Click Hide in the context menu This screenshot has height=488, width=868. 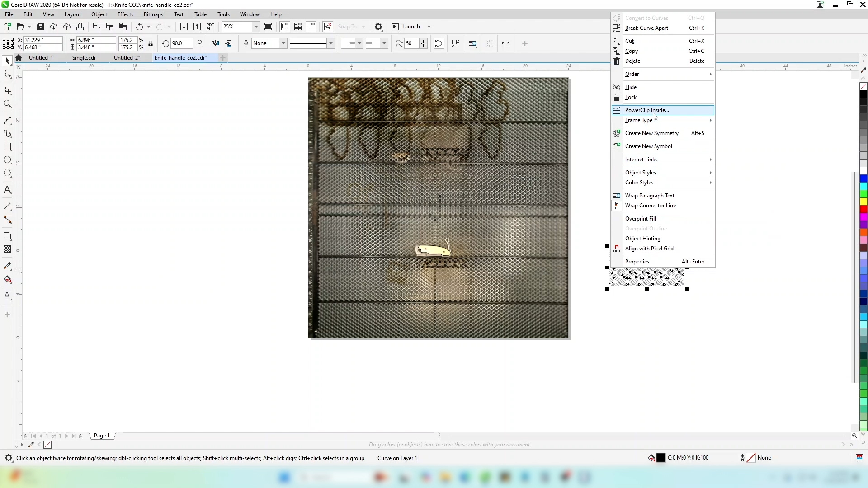(x=631, y=87)
